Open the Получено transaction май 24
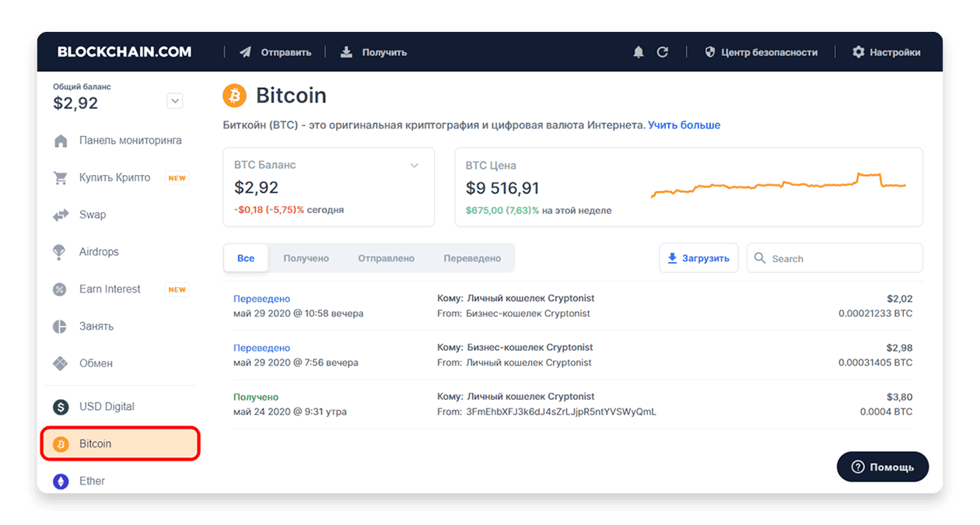This screenshot has width=980, height=525. pos(572,404)
